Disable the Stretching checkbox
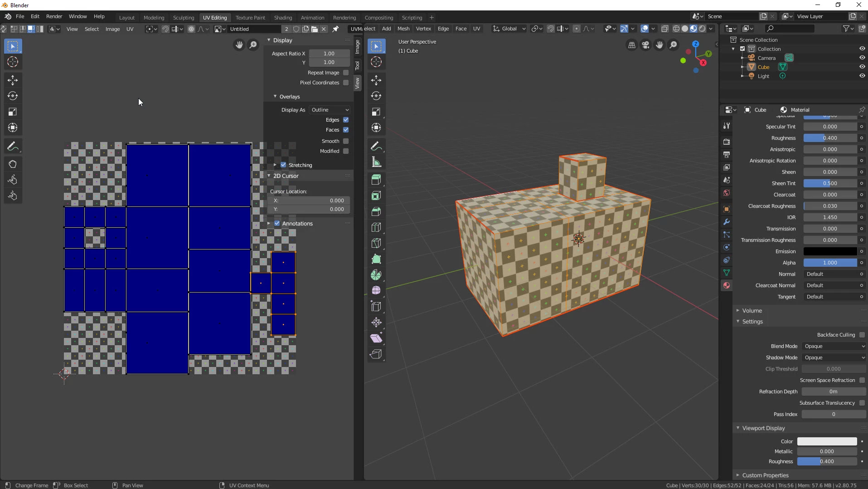The width and height of the screenshot is (868, 489). pos(283,165)
